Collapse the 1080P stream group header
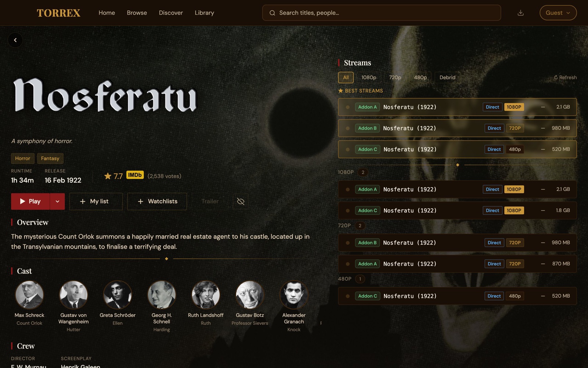 [353, 172]
